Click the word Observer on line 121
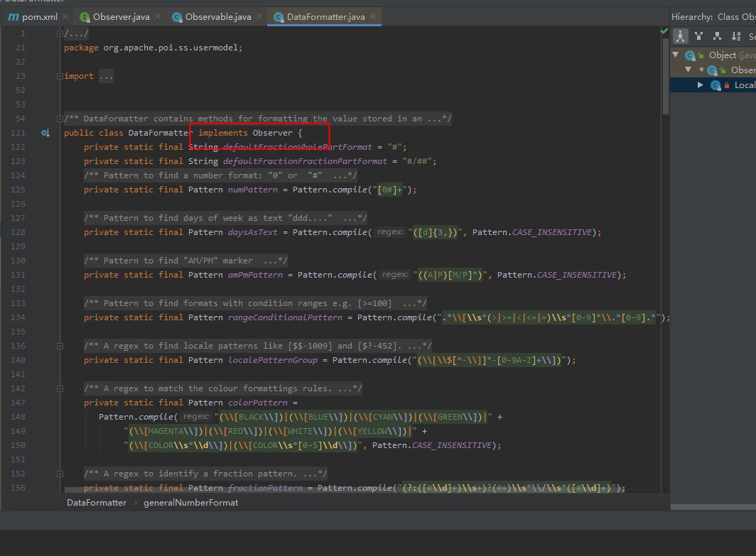 [272, 133]
